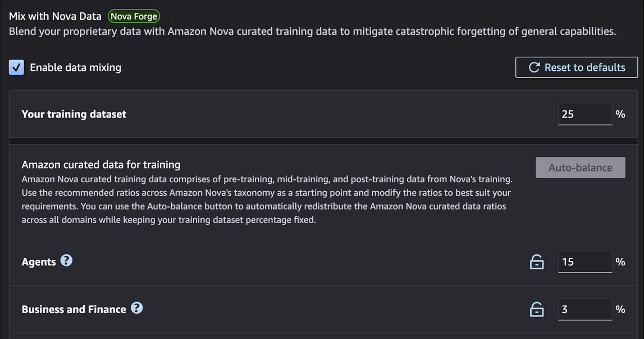
Task: Click the Business and Finance row label
Action: click(74, 309)
